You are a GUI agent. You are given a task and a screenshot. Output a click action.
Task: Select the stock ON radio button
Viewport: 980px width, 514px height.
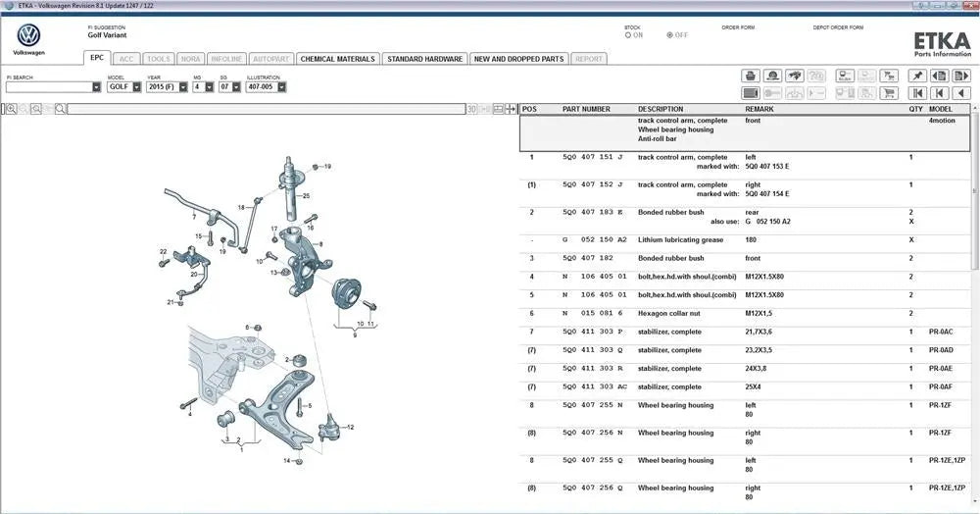point(628,35)
